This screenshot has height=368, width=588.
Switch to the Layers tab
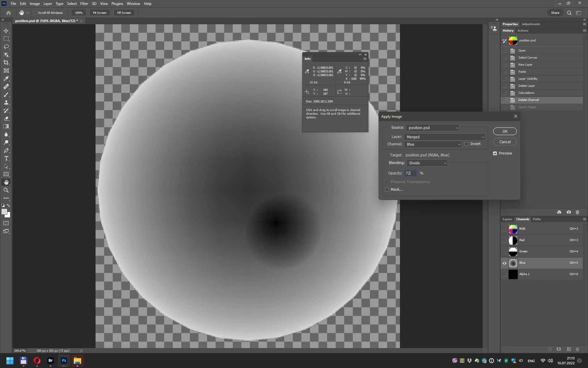[x=507, y=219]
